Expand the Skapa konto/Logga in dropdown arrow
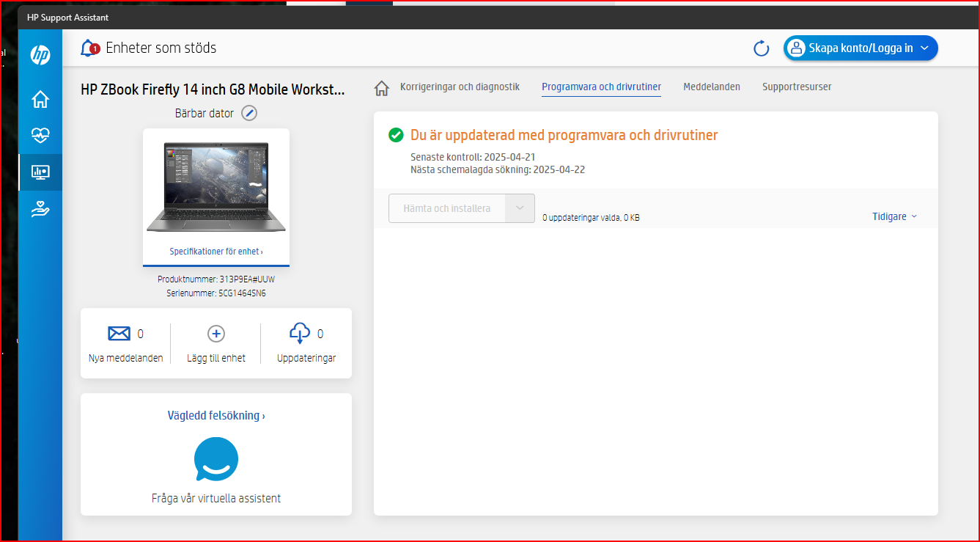 [924, 48]
